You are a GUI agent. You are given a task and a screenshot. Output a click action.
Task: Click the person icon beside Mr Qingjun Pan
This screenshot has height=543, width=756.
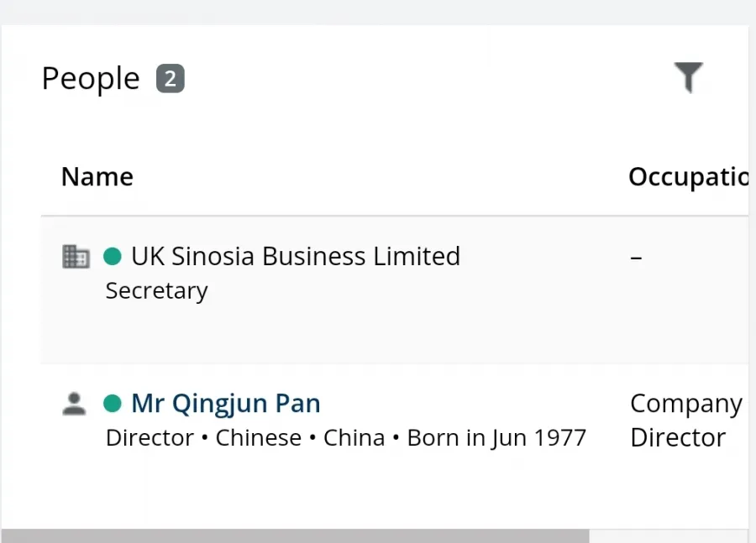74,404
